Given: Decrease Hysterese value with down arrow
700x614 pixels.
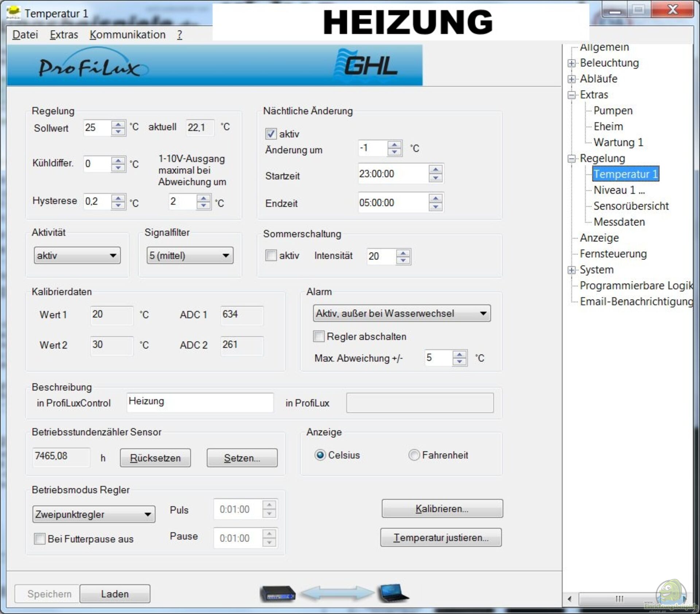Looking at the screenshot, I should click(118, 205).
